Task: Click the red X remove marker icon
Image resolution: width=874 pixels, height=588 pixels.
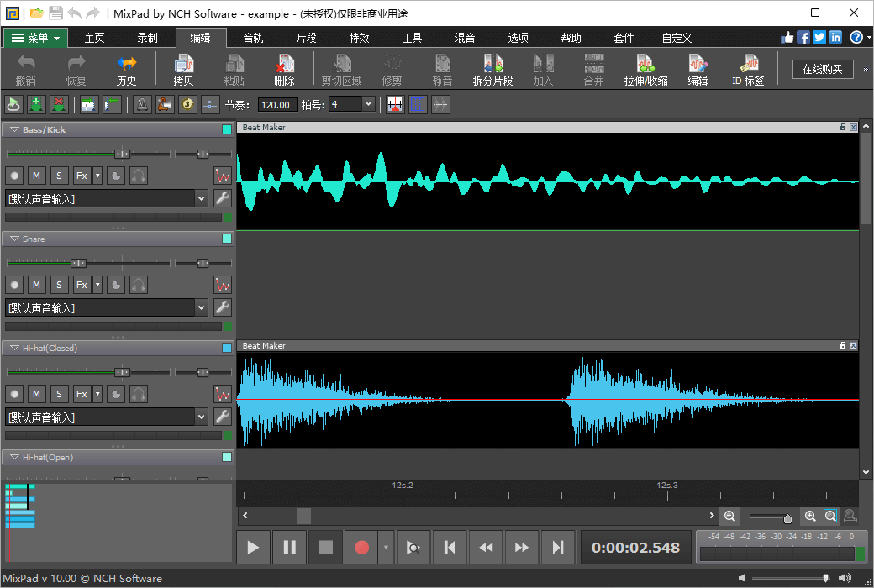Action: (x=59, y=104)
